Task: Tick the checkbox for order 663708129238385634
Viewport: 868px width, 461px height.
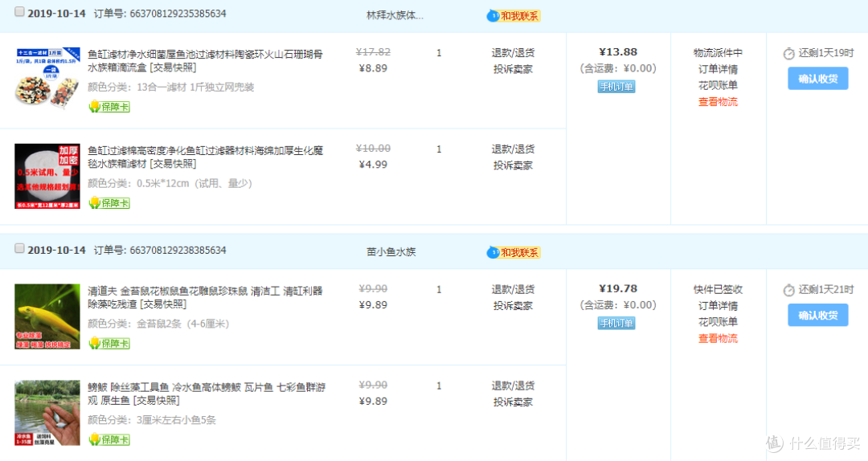Action: pos(19,248)
